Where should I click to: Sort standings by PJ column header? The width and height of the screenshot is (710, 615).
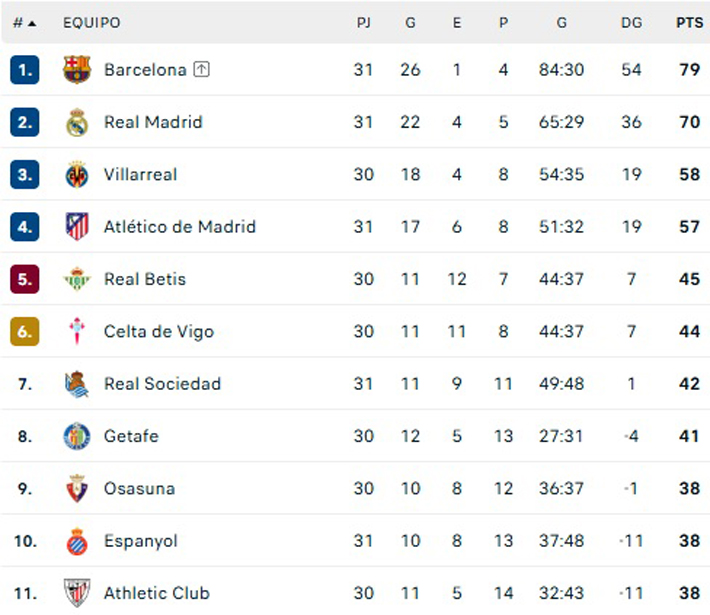[363, 22]
